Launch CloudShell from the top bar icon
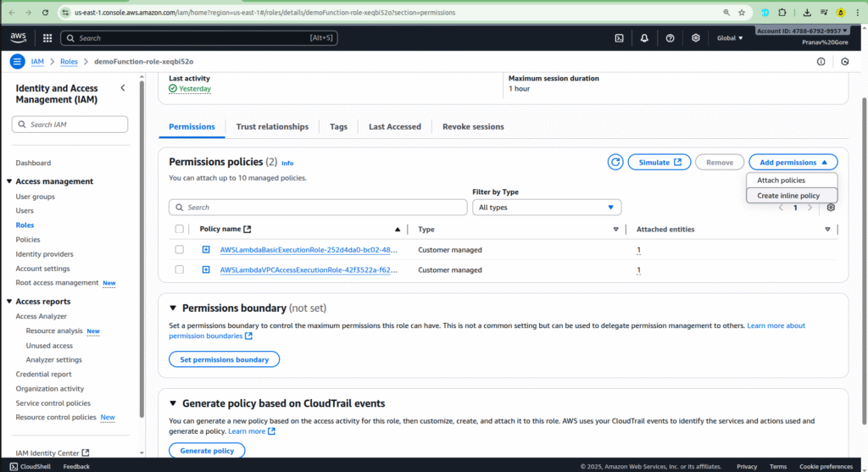The width and height of the screenshot is (868, 472). tap(620, 38)
